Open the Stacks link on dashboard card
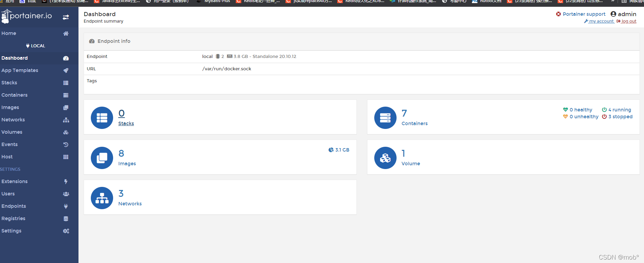Image resolution: width=644 pixels, height=263 pixels. coord(126,123)
